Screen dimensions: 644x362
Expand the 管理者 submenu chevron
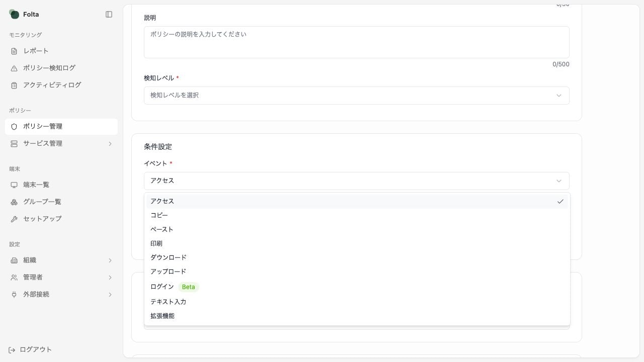pyautogui.click(x=110, y=278)
